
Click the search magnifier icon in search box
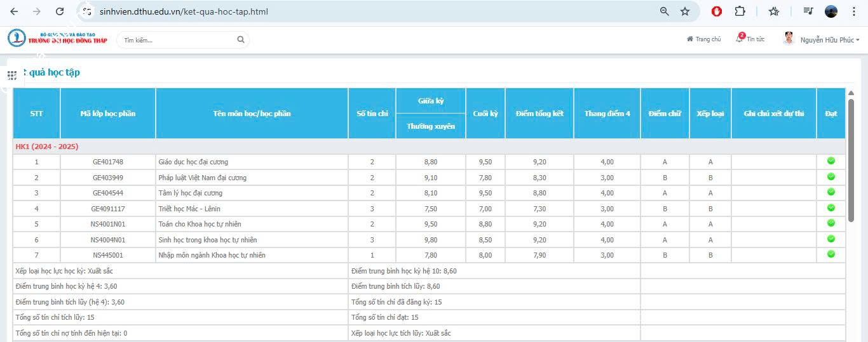pos(241,39)
